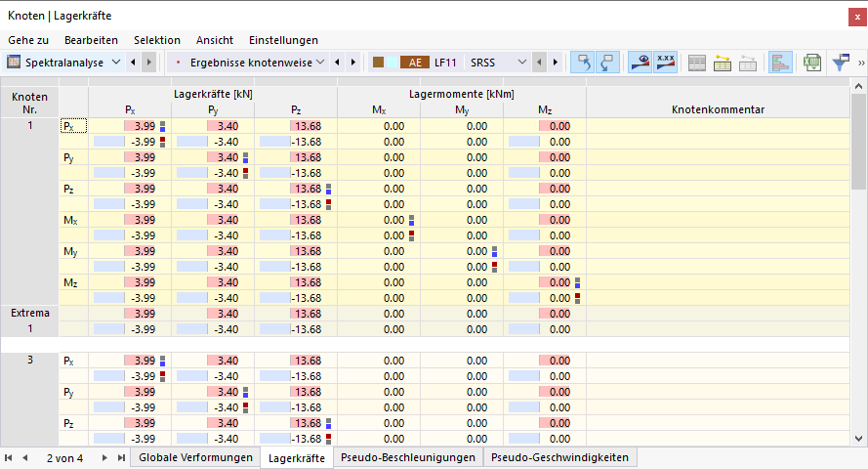Switch to Globale Verformungen tab

click(195, 457)
